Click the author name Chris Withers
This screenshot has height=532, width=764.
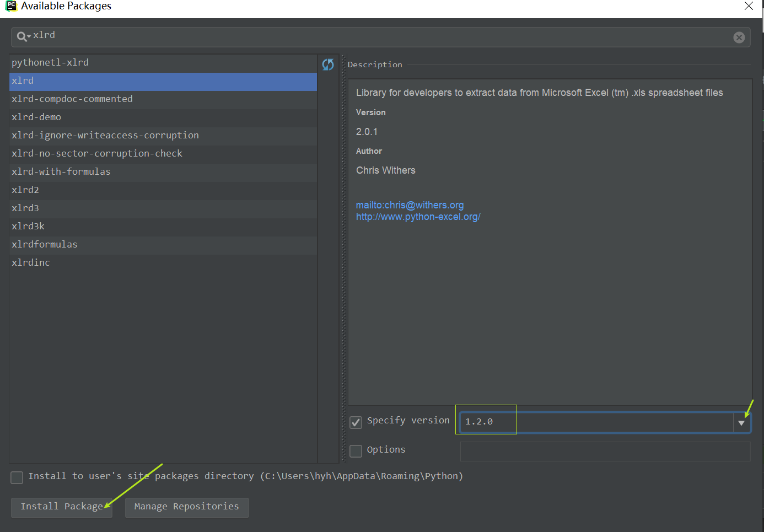click(386, 170)
